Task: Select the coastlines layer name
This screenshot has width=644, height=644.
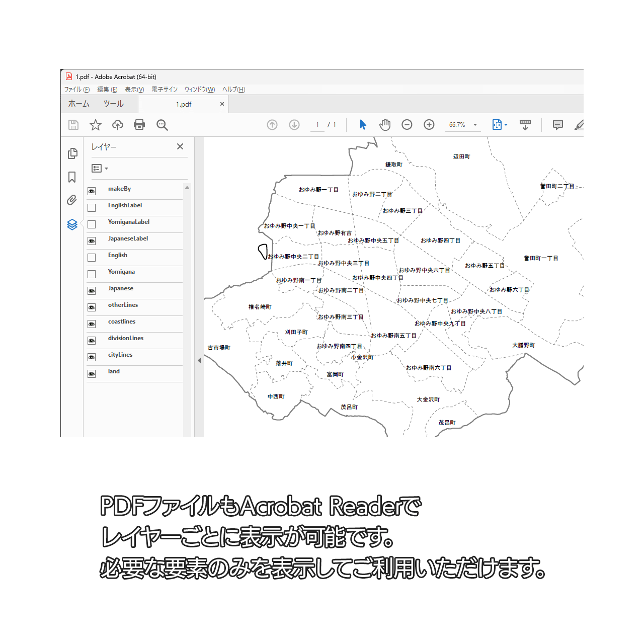Action: click(x=122, y=321)
